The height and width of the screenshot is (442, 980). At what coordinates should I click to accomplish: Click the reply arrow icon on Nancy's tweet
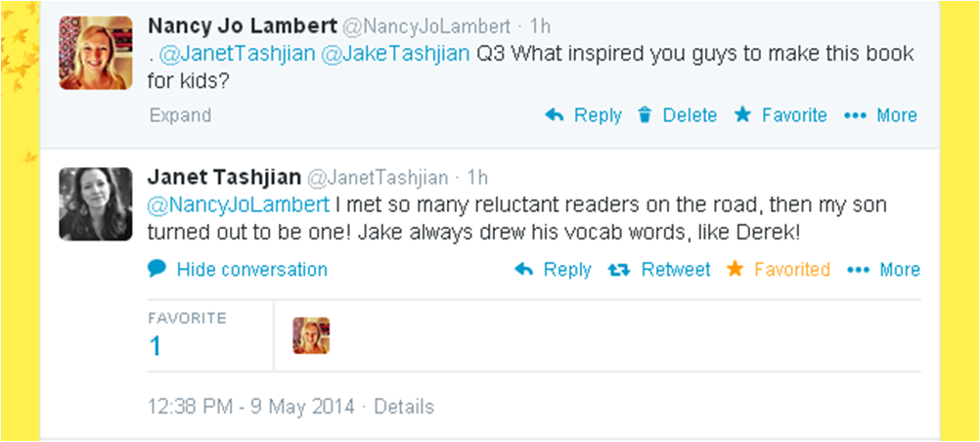tap(555, 115)
